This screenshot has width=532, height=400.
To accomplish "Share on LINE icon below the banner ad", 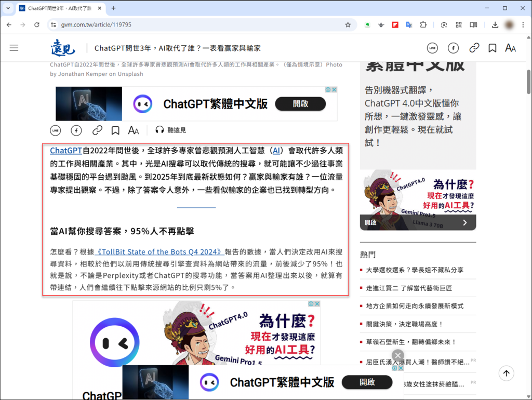I will (x=55, y=130).
